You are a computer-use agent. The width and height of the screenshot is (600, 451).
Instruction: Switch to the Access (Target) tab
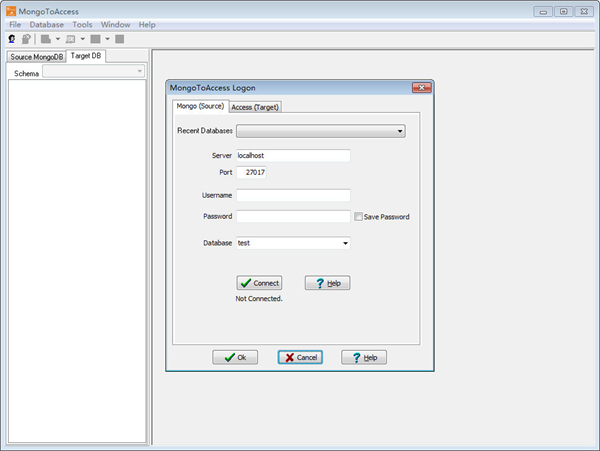click(x=255, y=107)
